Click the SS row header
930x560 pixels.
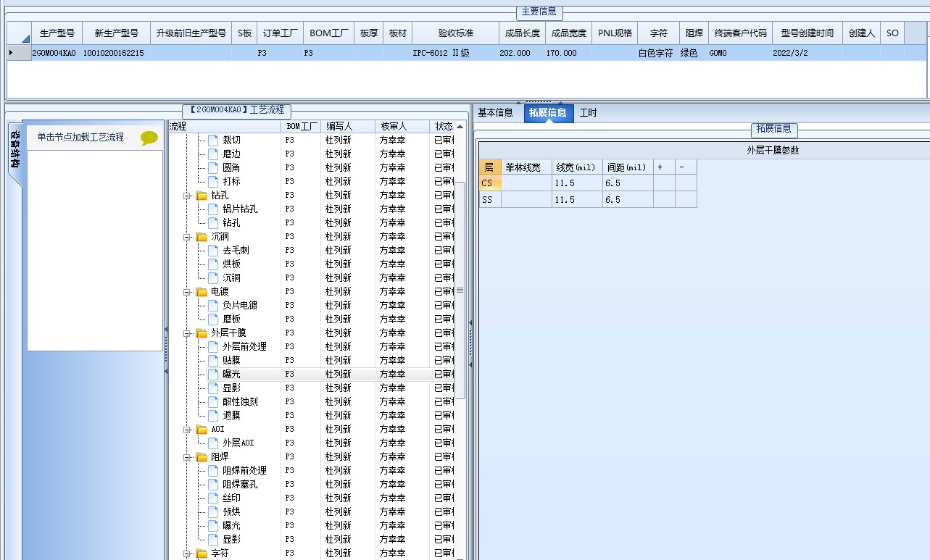490,199
